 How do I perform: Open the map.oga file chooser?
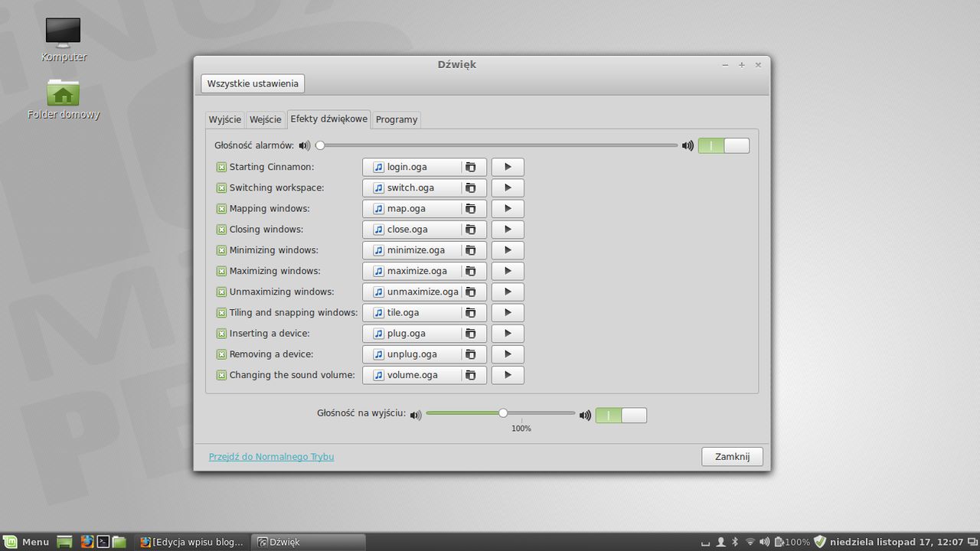coord(424,208)
